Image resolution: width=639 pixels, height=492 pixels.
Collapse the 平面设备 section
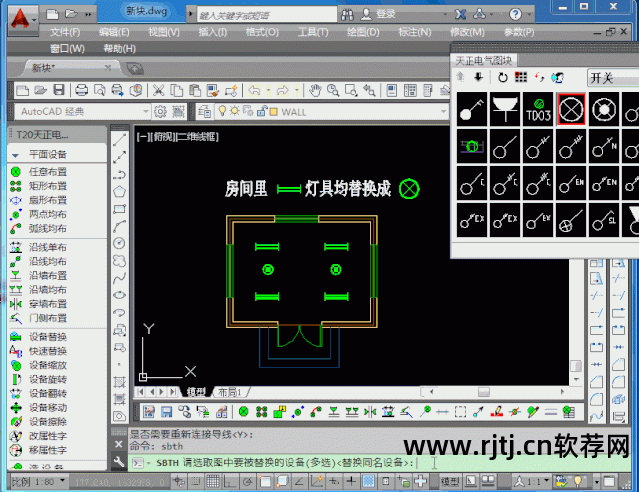point(15,155)
